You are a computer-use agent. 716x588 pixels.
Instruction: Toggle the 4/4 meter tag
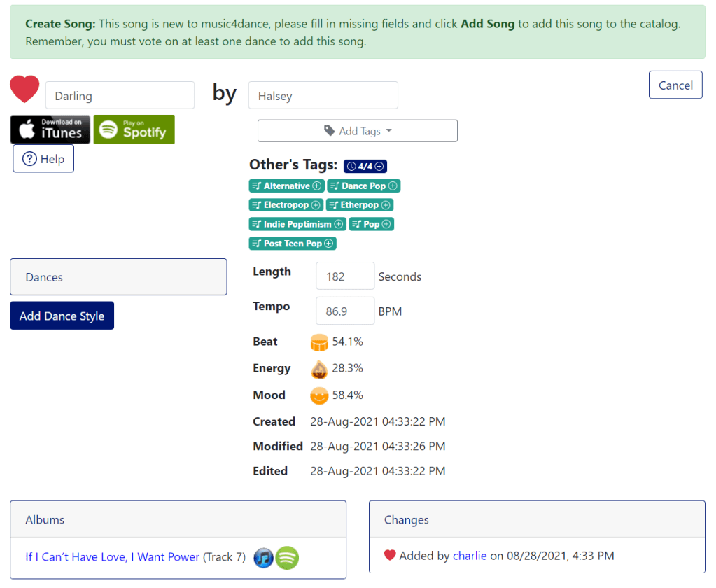[365, 167]
